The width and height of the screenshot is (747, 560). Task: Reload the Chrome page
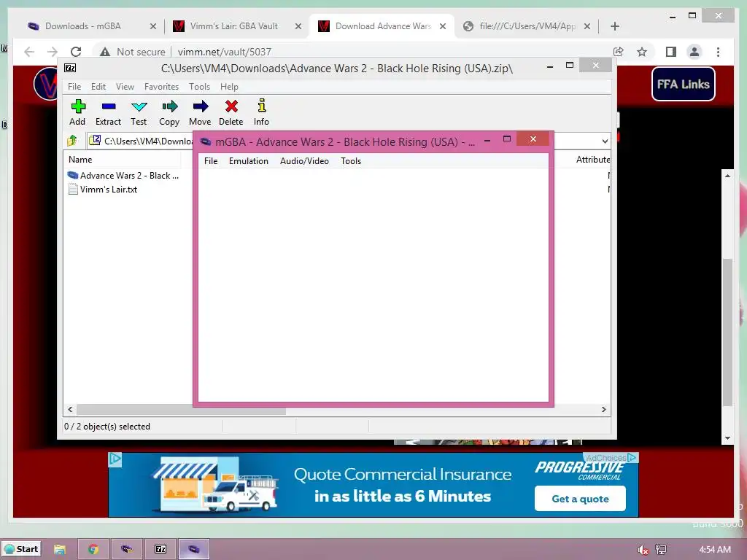76,52
